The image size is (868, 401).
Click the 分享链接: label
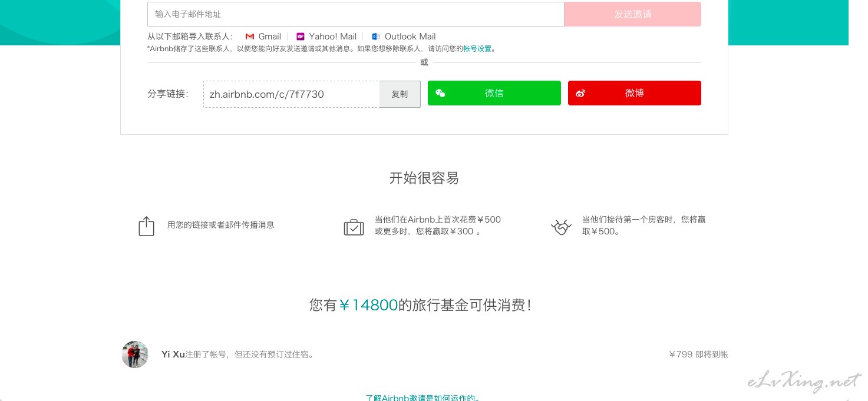[168, 94]
